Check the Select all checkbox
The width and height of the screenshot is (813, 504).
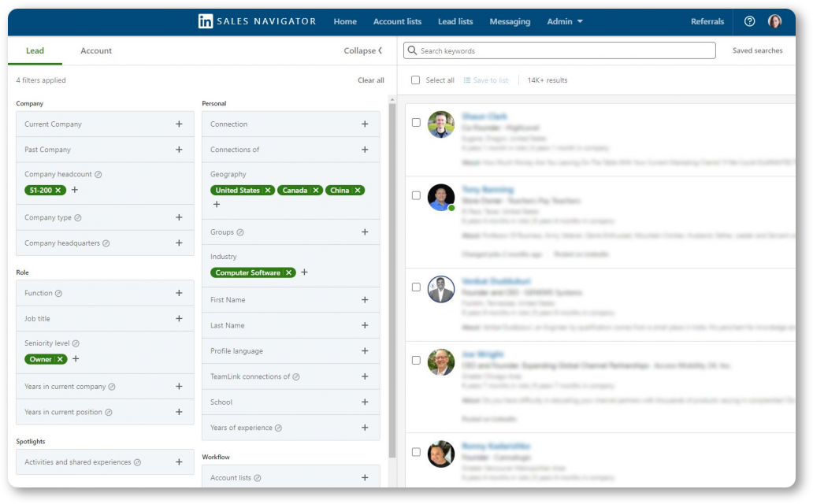[415, 80]
